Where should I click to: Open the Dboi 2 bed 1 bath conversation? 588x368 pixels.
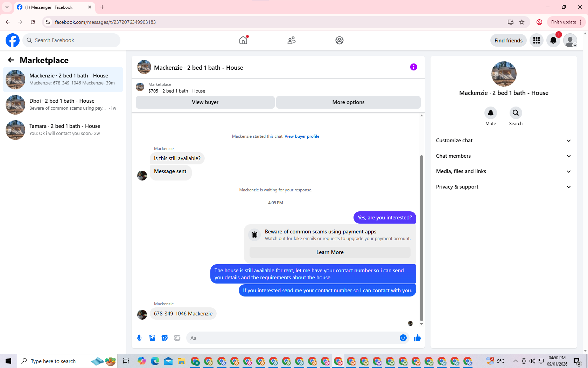coord(63,105)
